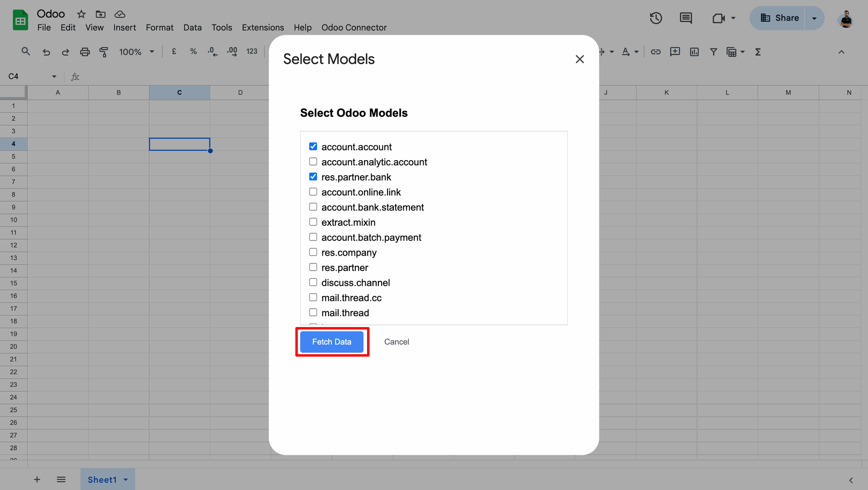
Task: Click the create filter icon
Action: [713, 52]
